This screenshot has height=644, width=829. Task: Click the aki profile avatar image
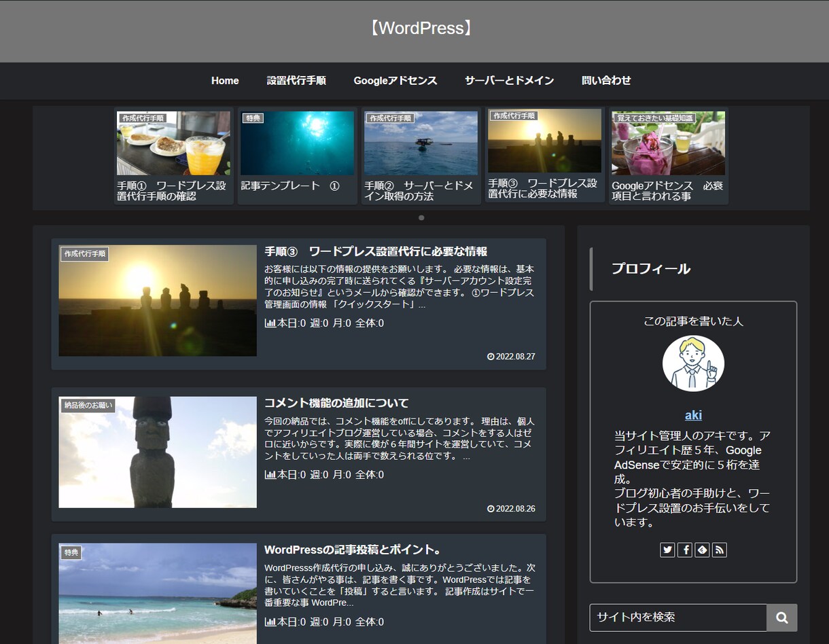pos(693,363)
